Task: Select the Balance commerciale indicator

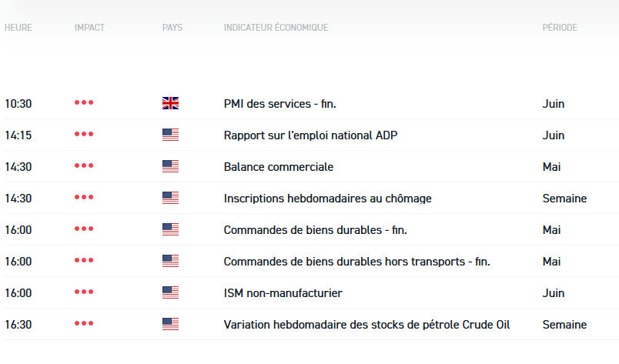Action: click(x=278, y=167)
